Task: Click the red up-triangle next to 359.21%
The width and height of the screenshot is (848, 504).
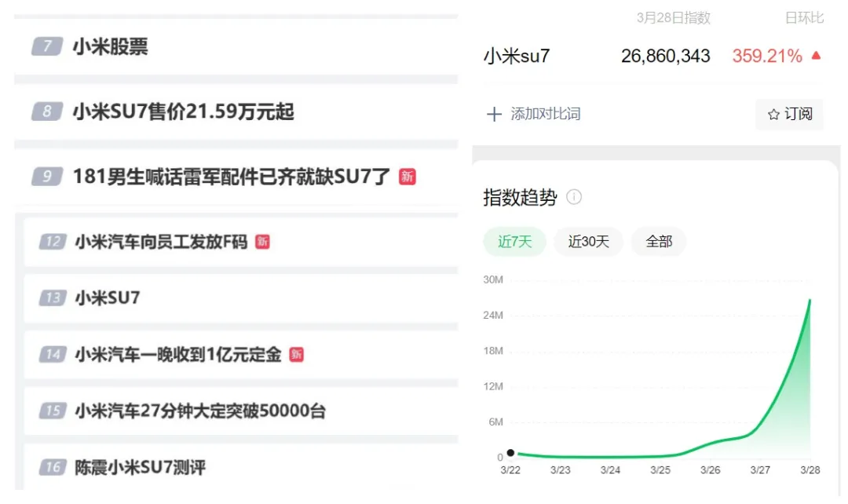Action: 816,55
